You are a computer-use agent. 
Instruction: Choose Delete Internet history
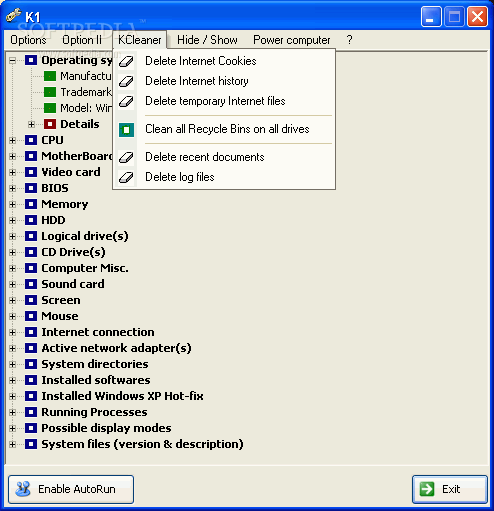tap(224, 81)
